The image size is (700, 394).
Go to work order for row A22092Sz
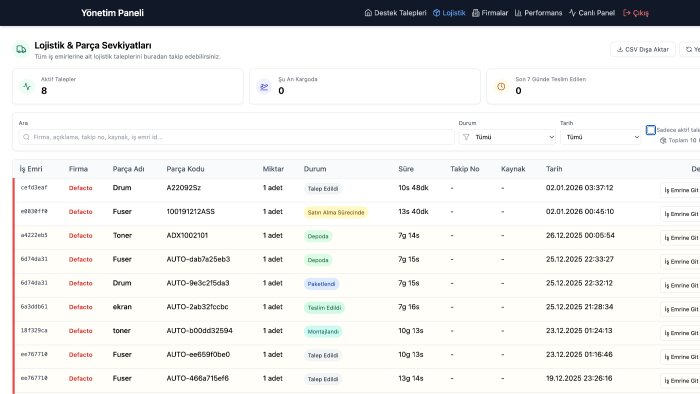(681, 190)
